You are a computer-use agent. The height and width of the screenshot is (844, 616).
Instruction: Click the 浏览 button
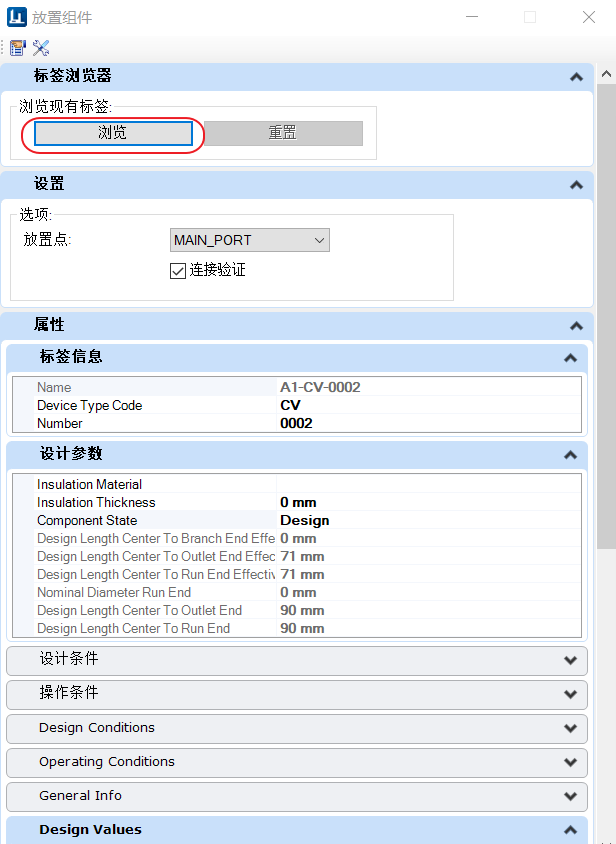[x=113, y=133]
